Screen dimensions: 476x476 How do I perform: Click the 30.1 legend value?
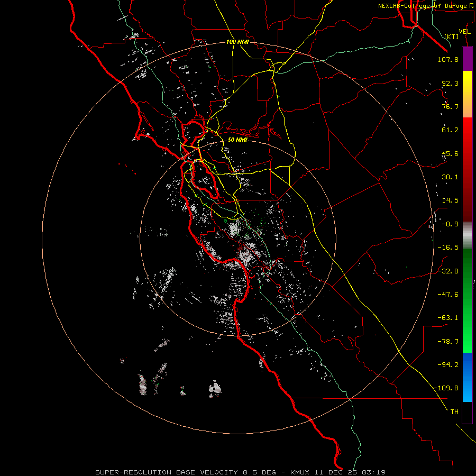point(450,177)
